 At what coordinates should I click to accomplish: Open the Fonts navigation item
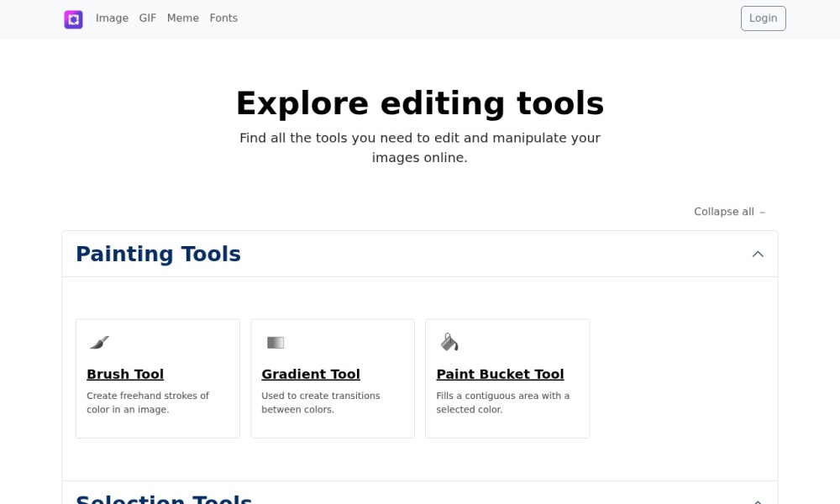tap(223, 18)
